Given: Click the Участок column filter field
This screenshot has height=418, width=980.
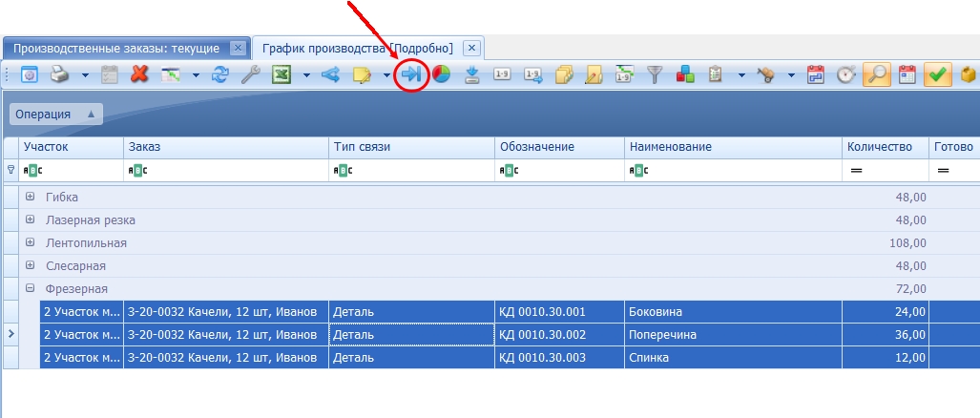Looking at the screenshot, I should [72, 170].
